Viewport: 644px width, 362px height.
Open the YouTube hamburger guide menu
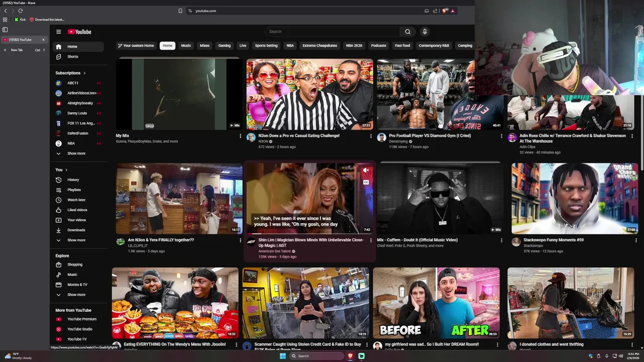(58, 32)
